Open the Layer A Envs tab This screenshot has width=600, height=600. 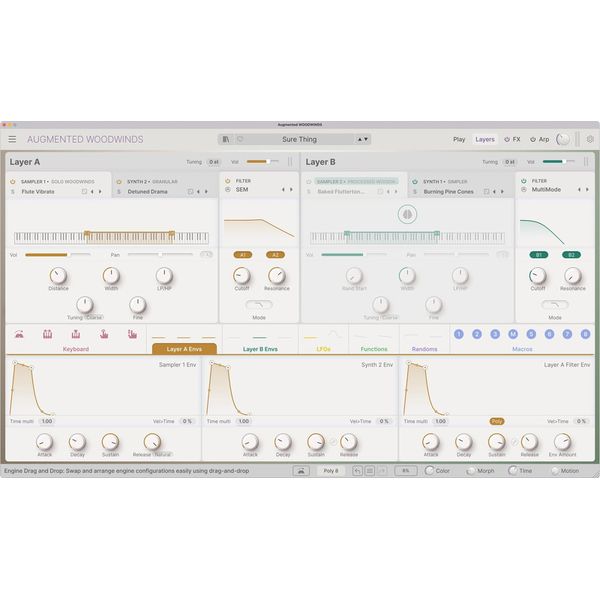click(184, 349)
